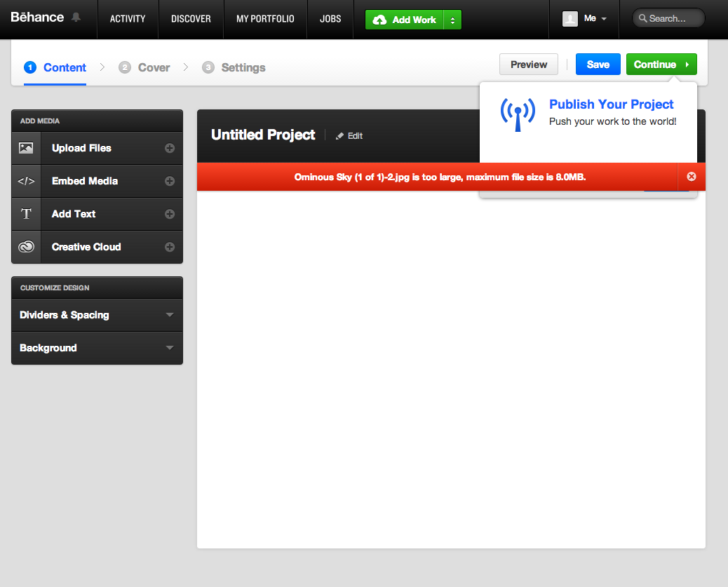728x587 pixels.
Task: Click the notification bell icon
Action: [x=76, y=18]
